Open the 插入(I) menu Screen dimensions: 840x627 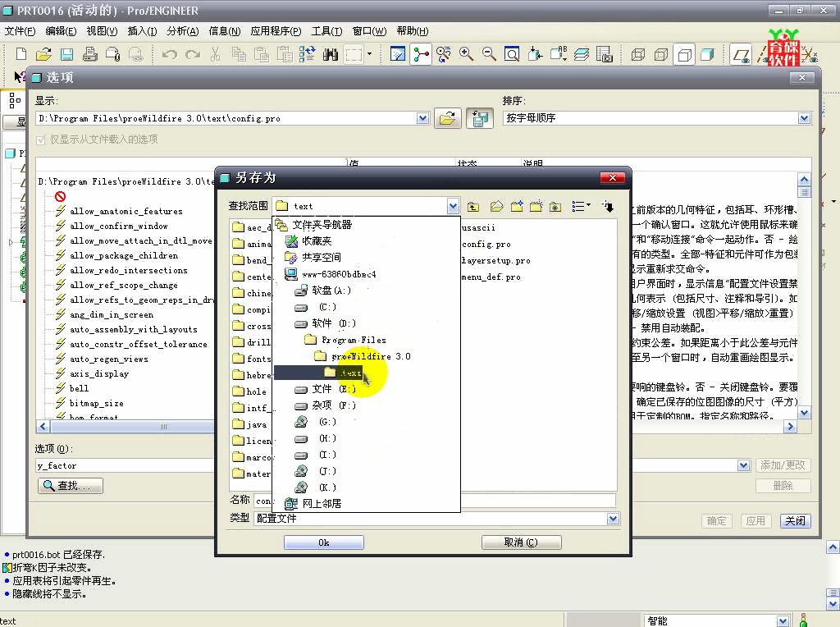142,31
